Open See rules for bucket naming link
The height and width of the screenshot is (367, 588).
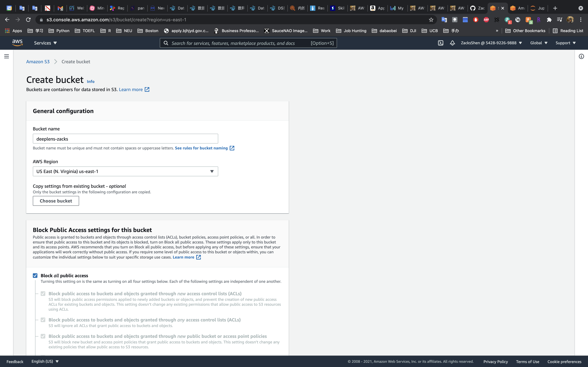[x=201, y=148]
